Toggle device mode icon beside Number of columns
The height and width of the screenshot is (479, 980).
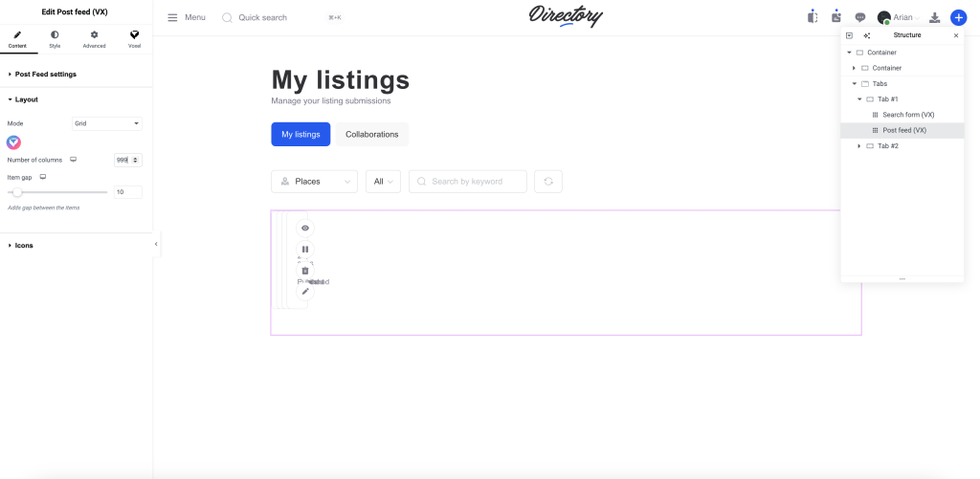(74, 160)
